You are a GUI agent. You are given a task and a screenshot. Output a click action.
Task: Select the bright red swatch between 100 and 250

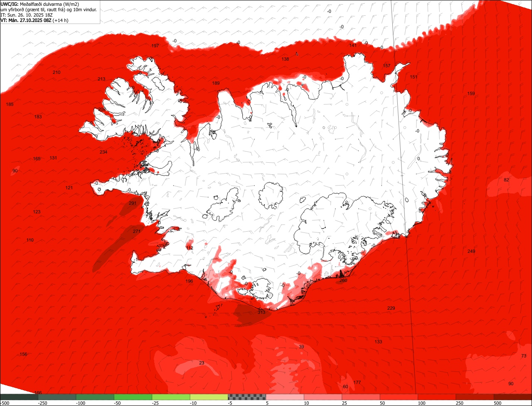click(x=437, y=397)
